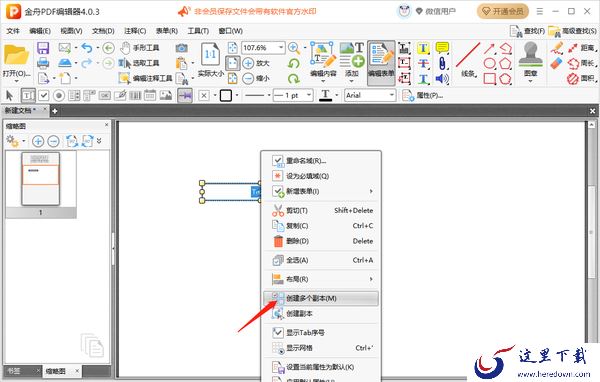
Task: Select the Hand tool (手形工具)
Action: [139, 48]
